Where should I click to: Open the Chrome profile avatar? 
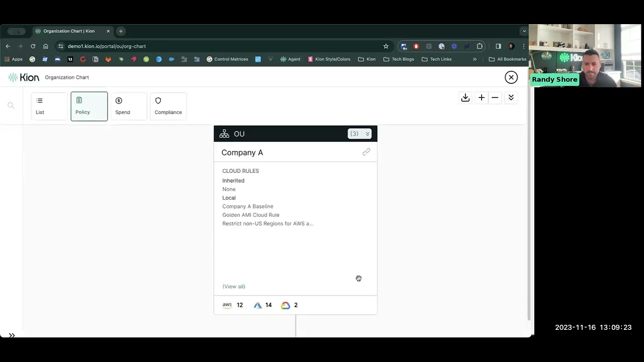pyautogui.click(x=511, y=46)
